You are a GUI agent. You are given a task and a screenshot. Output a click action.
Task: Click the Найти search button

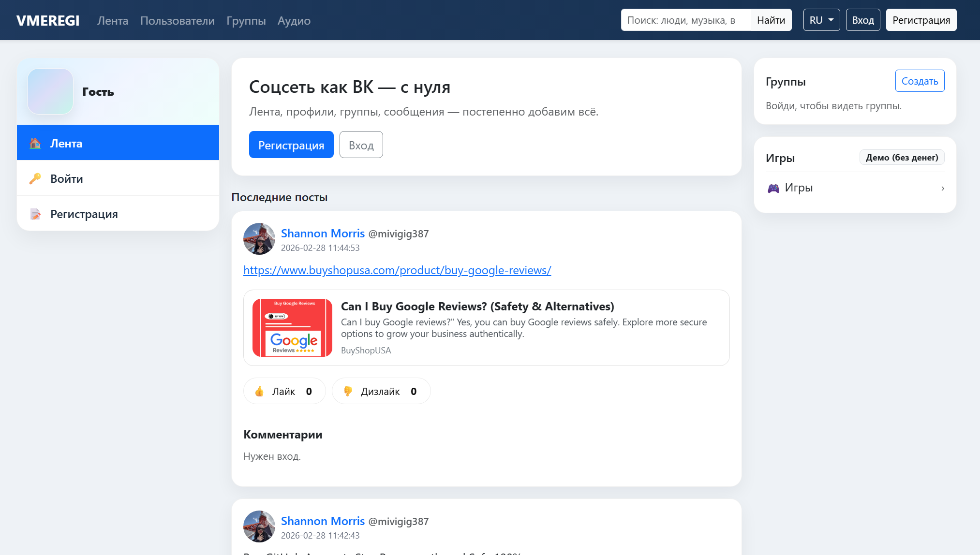[x=771, y=20]
